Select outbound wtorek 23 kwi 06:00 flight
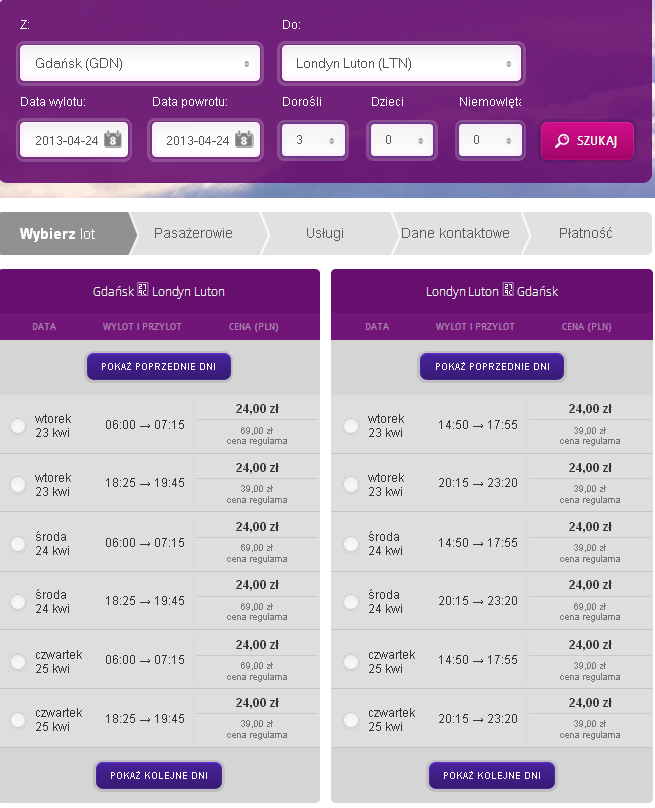Screen dimensions: 655x808 [x=18, y=426]
